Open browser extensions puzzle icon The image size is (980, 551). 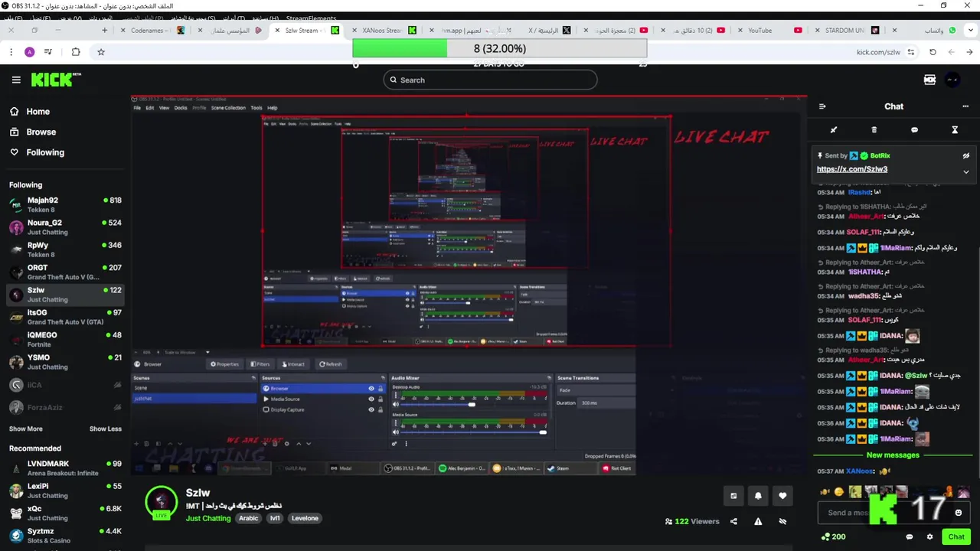[x=76, y=52]
